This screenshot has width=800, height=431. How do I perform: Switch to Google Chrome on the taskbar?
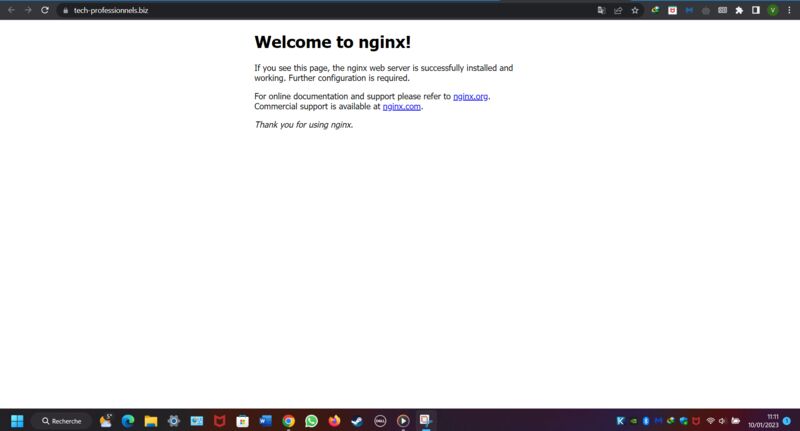(288, 421)
